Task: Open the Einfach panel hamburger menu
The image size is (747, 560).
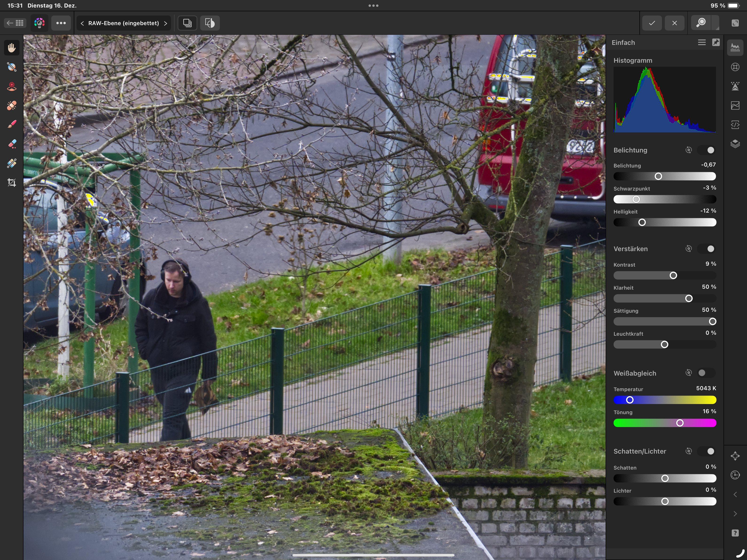Action: click(702, 43)
